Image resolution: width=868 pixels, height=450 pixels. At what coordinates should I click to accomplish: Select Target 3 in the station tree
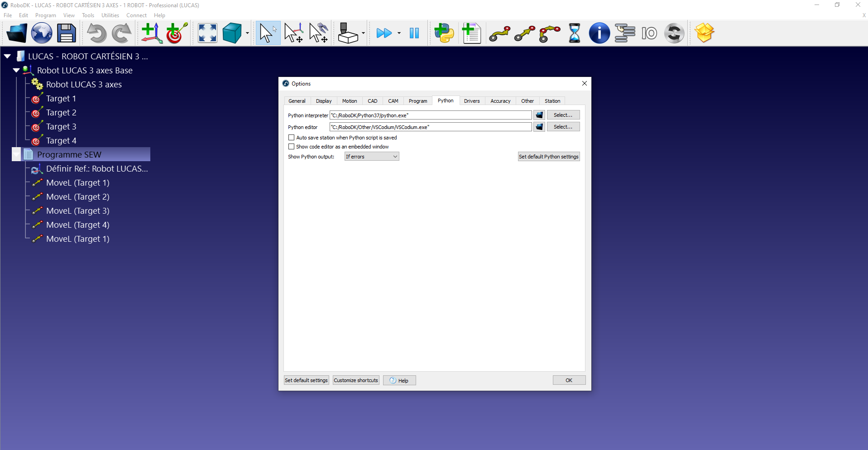pyautogui.click(x=61, y=127)
